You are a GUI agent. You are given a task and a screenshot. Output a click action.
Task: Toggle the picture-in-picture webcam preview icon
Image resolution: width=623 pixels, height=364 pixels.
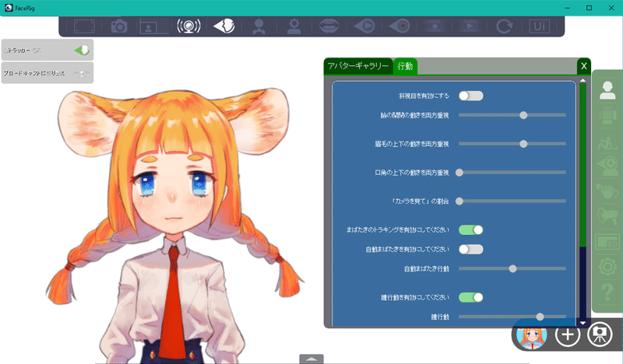(153, 26)
